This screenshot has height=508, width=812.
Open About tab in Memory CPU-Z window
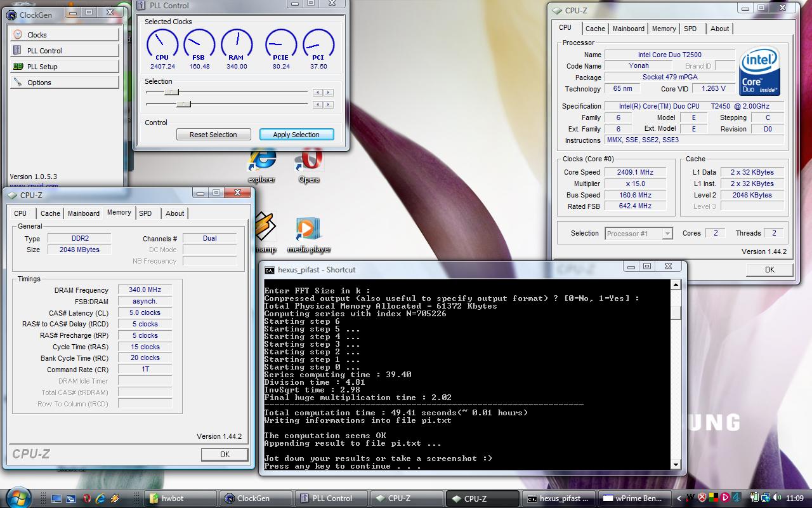pos(175,214)
